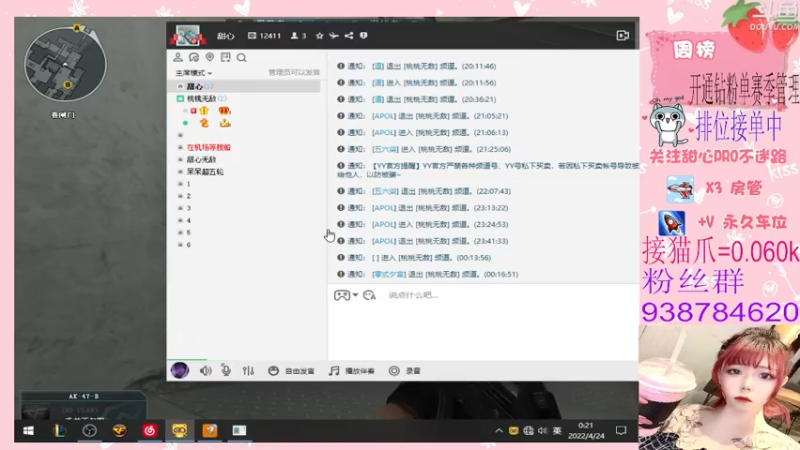Open the audio mixer settings icon
This screenshot has width=800, height=450.
[x=248, y=371]
